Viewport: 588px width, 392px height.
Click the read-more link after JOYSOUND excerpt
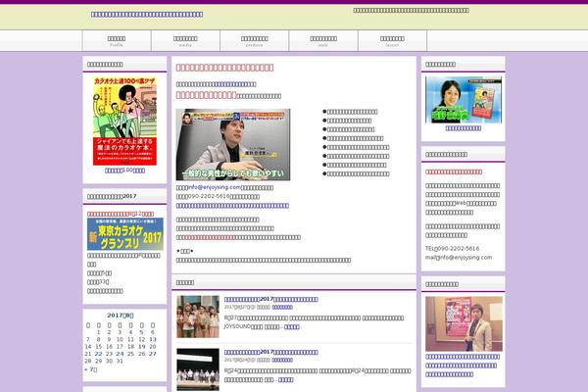(x=292, y=327)
